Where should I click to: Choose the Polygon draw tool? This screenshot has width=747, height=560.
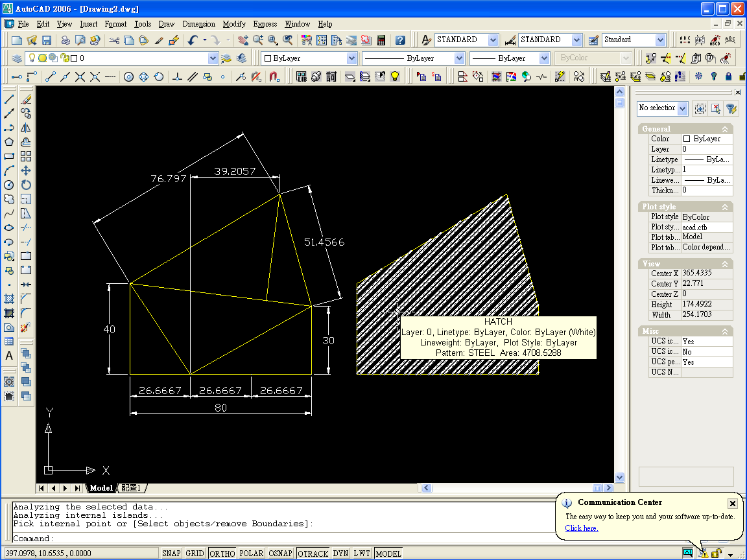[9, 143]
